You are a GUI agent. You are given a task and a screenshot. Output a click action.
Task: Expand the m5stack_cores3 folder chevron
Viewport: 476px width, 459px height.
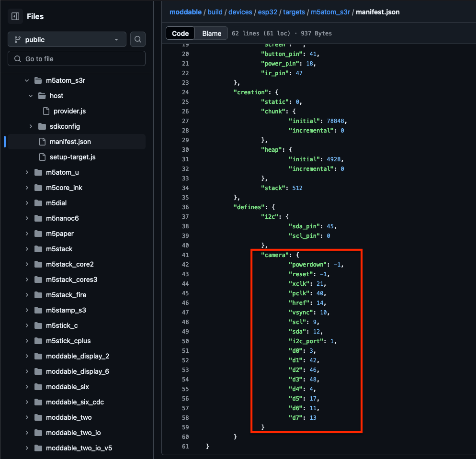coord(27,280)
